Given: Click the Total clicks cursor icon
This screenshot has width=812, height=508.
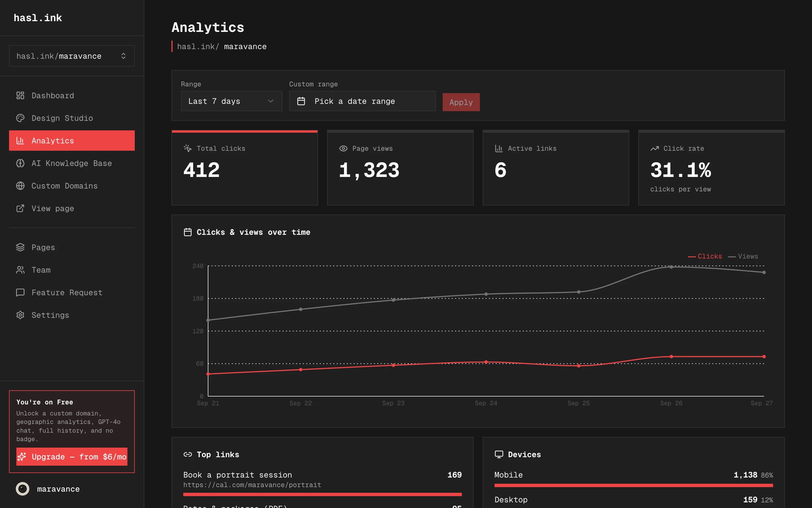Looking at the screenshot, I should coord(187,148).
